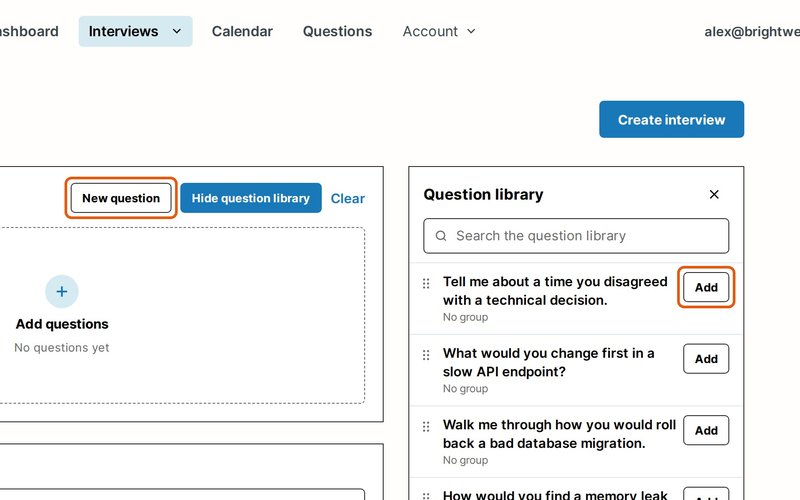Click 'How would you find a memory leak' text
800x500 pixels.
[555, 494]
